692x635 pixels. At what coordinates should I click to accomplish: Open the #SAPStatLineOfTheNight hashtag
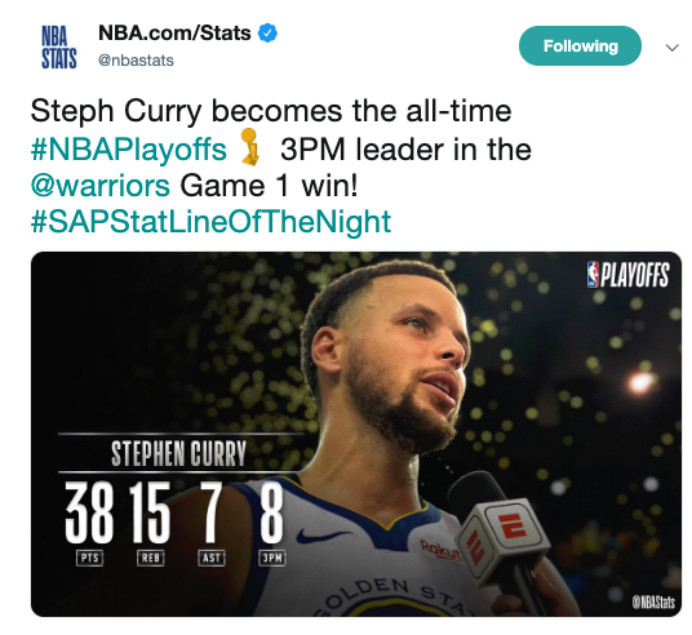coord(211,220)
